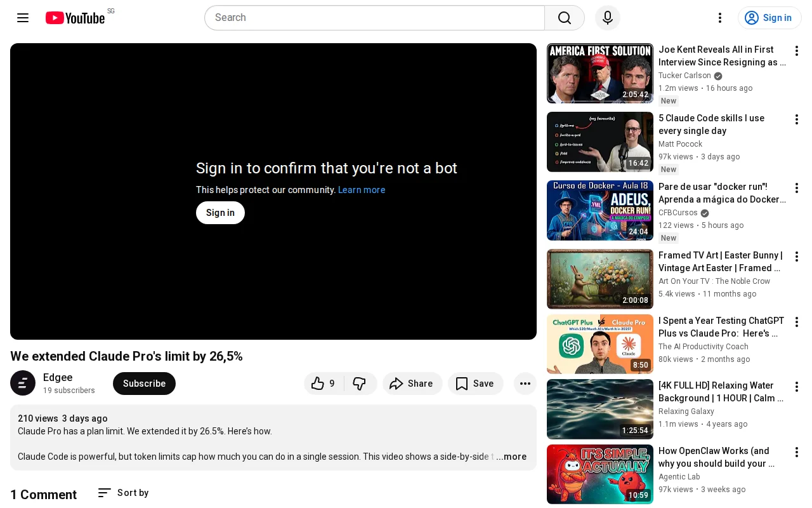Open Relaxing Water Background thumbnail
The height and width of the screenshot is (508, 812).
[x=600, y=409]
